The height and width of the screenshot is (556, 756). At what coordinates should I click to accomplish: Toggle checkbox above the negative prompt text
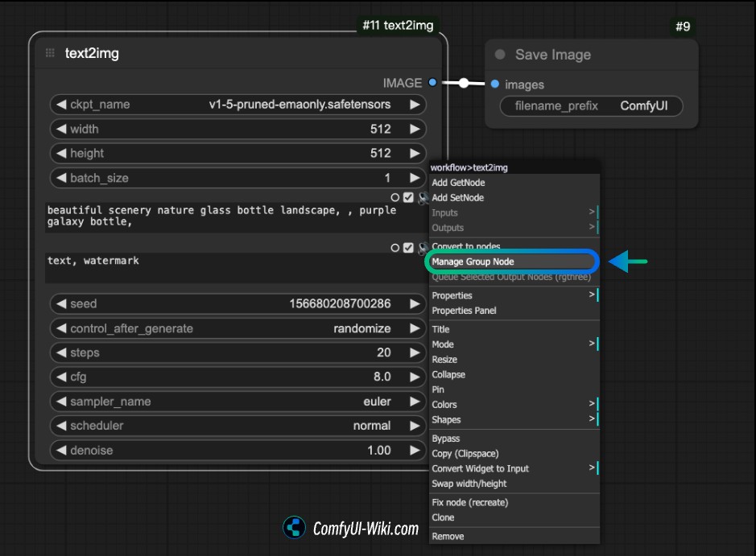coord(408,248)
